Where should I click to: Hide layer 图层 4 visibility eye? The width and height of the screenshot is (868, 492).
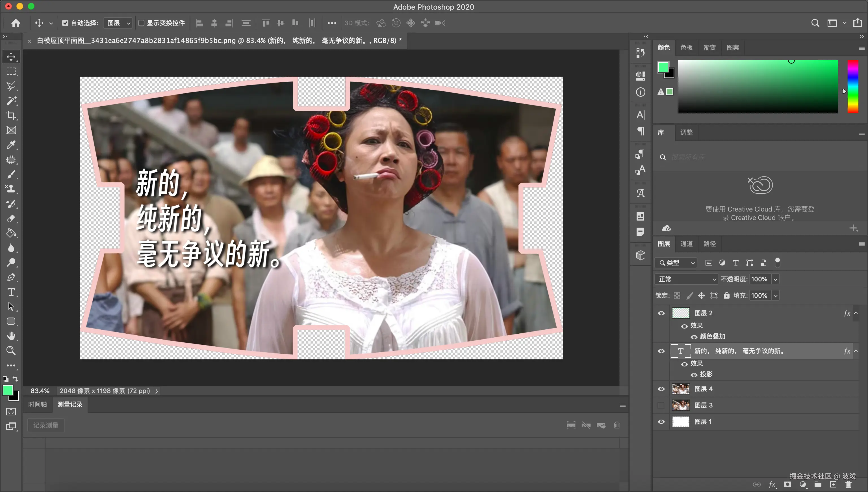tap(661, 389)
